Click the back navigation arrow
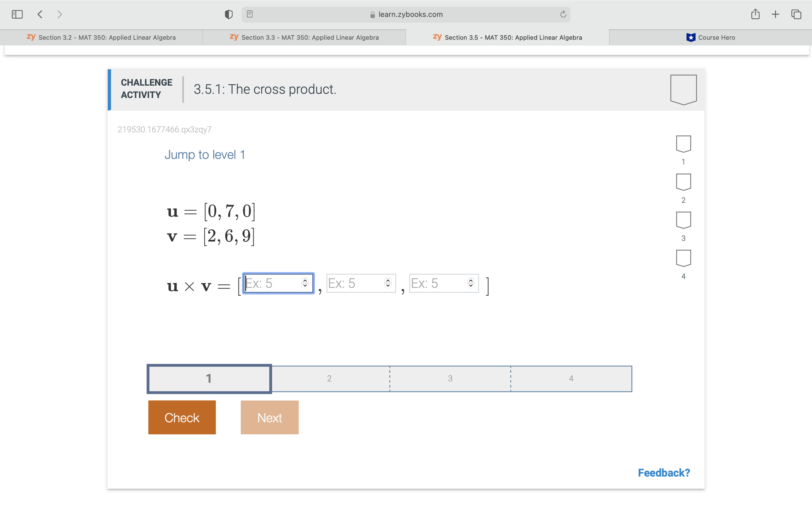This screenshot has height=507, width=812. click(x=39, y=14)
